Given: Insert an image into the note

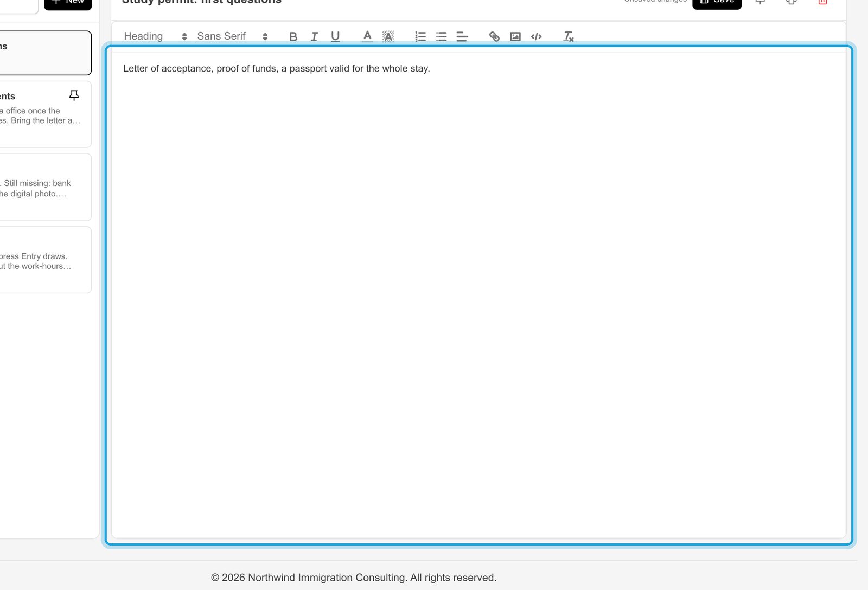Looking at the screenshot, I should [515, 36].
